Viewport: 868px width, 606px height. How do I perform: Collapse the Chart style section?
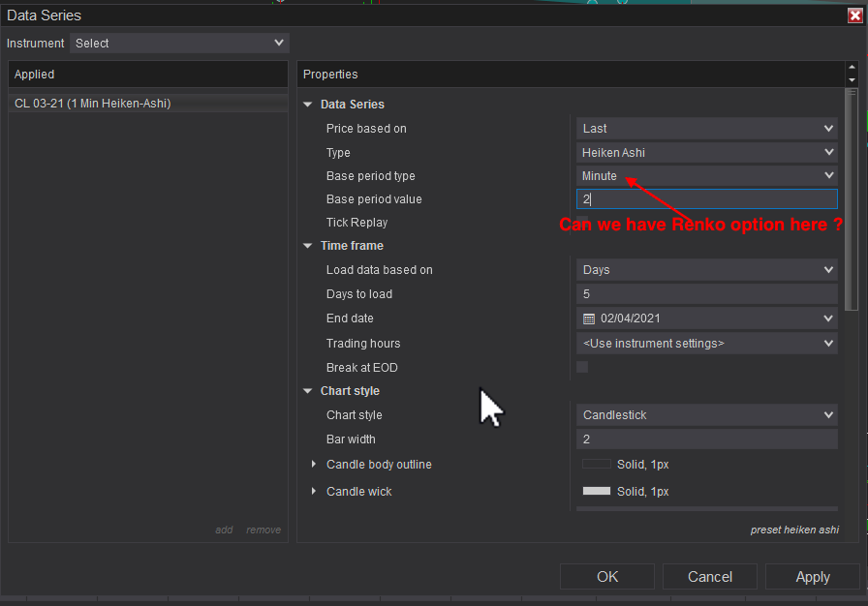[x=308, y=391]
